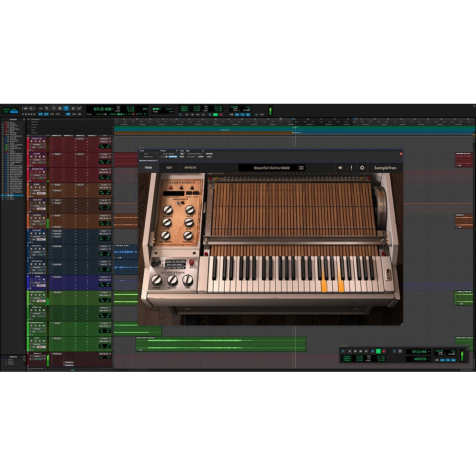Click the Return To Zero transport icon
Screen dimensions: 476x476
tap(349, 351)
